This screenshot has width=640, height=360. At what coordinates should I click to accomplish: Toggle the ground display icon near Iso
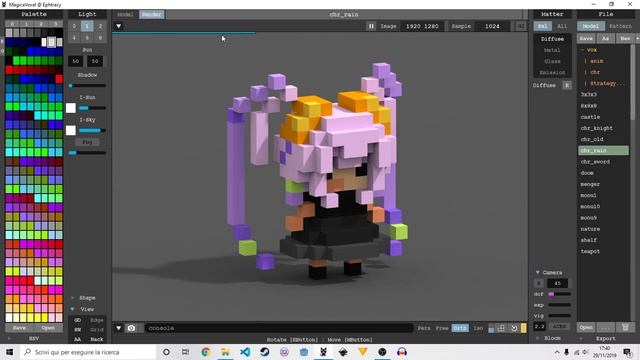tap(491, 329)
